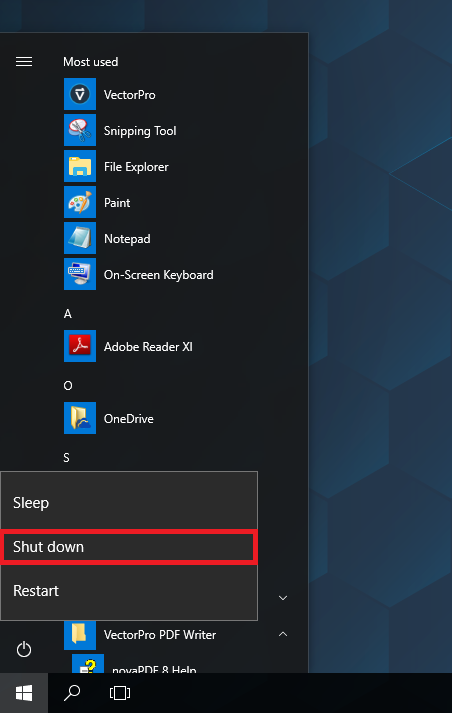Click the Windows Start button
452x713 pixels.
tap(24, 693)
